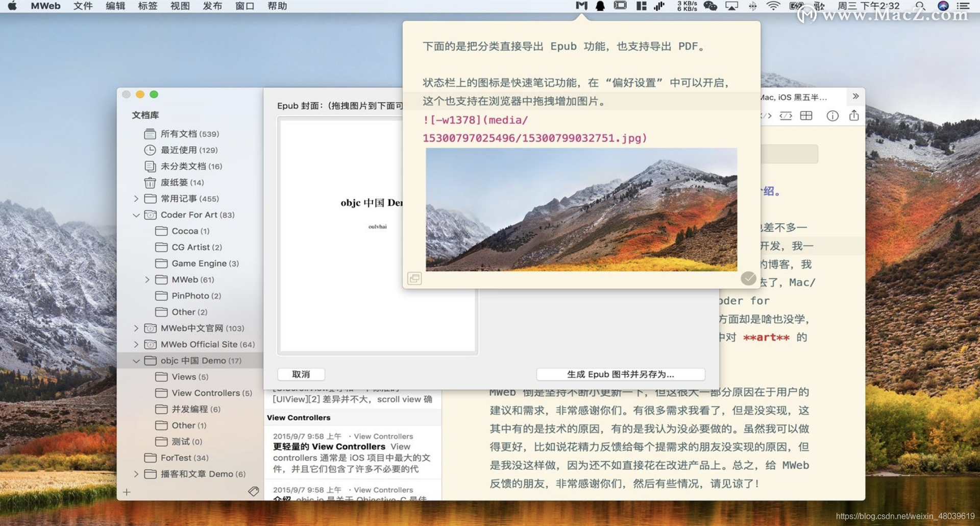The width and height of the screenshot is (980, 526).
Task: Open the Wi-Fi menu bar icon
Action: pyautogui.click(x=773, y=6)
